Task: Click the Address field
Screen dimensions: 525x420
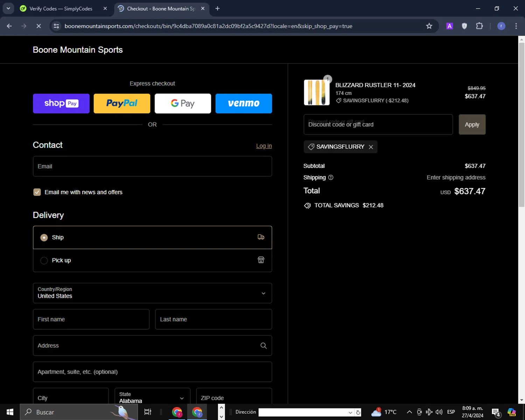Action: [152, 345]
